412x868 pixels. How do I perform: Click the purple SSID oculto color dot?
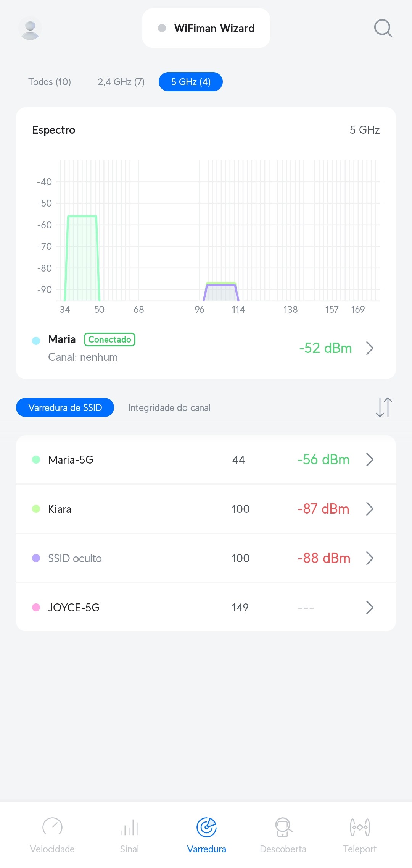(x=36, y=558)
